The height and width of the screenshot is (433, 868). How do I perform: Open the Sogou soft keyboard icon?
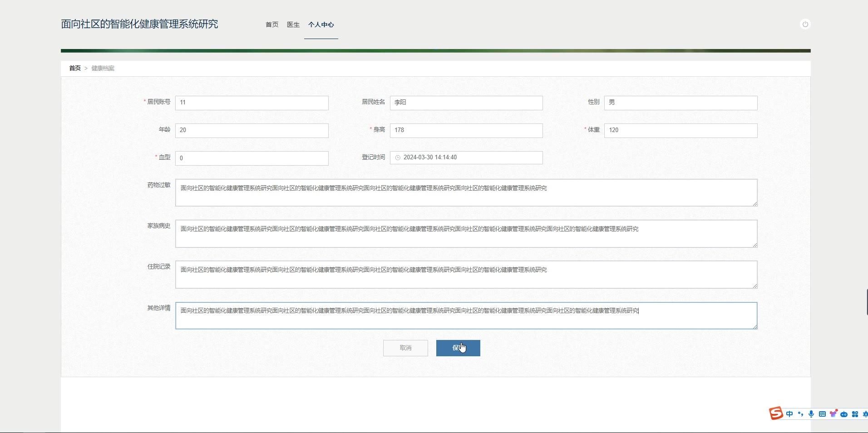(822, 414)
